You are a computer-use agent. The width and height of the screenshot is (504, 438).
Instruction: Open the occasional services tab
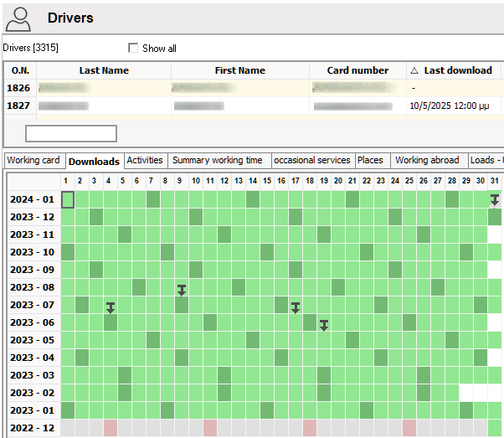pyautogui.click(x=312, y=160)
